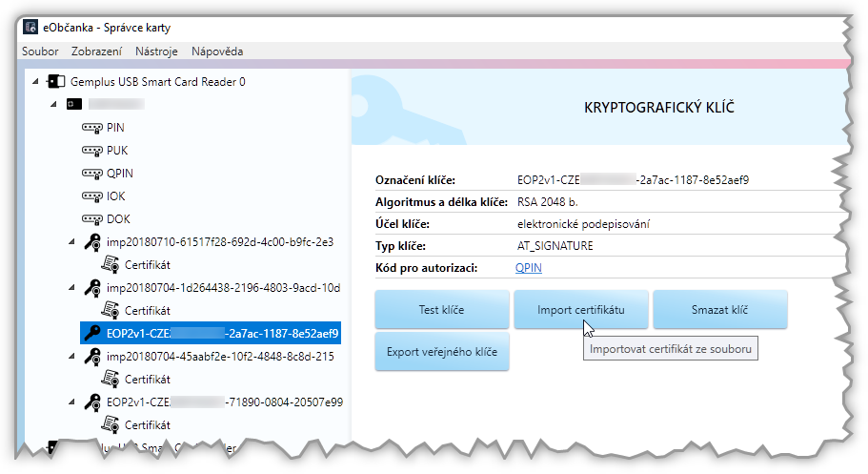Select the EOP2v1 key ending 71890-0804-20507e99
The width and height of the screenshot is (868, 474).
tap(225, 402)
